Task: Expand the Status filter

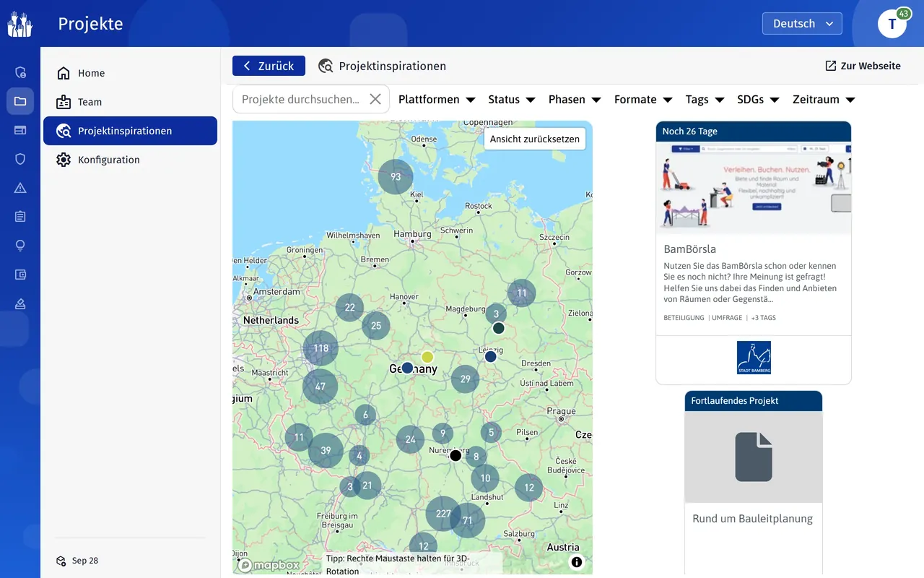Action: (511, 100)
